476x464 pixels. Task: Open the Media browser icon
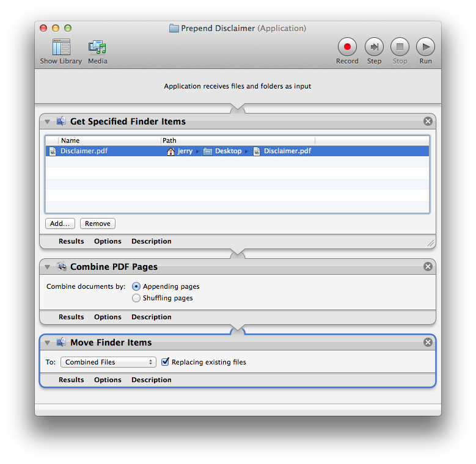tap(97, 48)
